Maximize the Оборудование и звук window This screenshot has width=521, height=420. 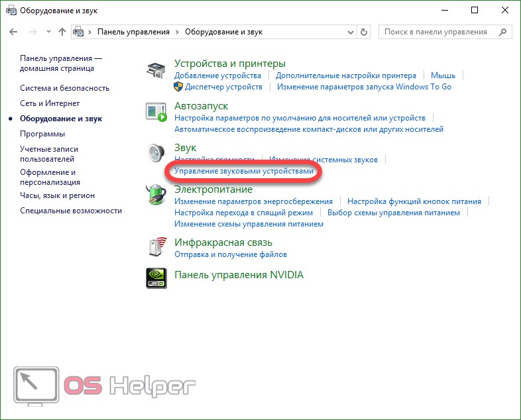475,11
